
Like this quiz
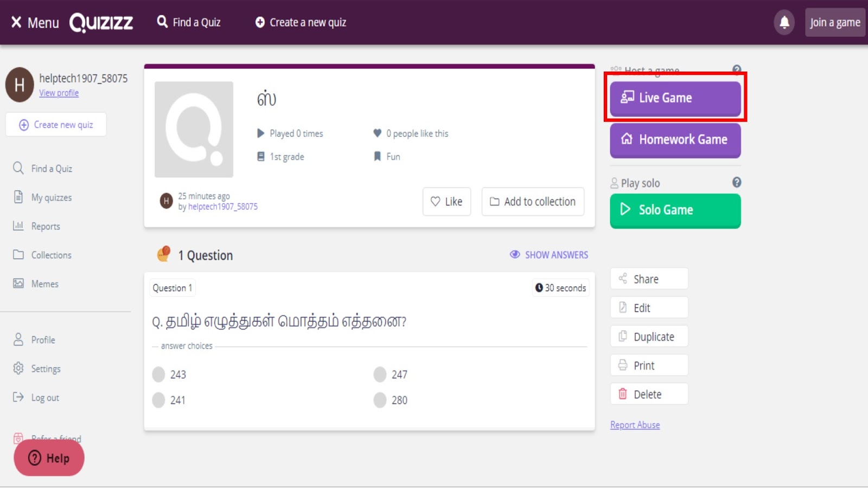446,202
